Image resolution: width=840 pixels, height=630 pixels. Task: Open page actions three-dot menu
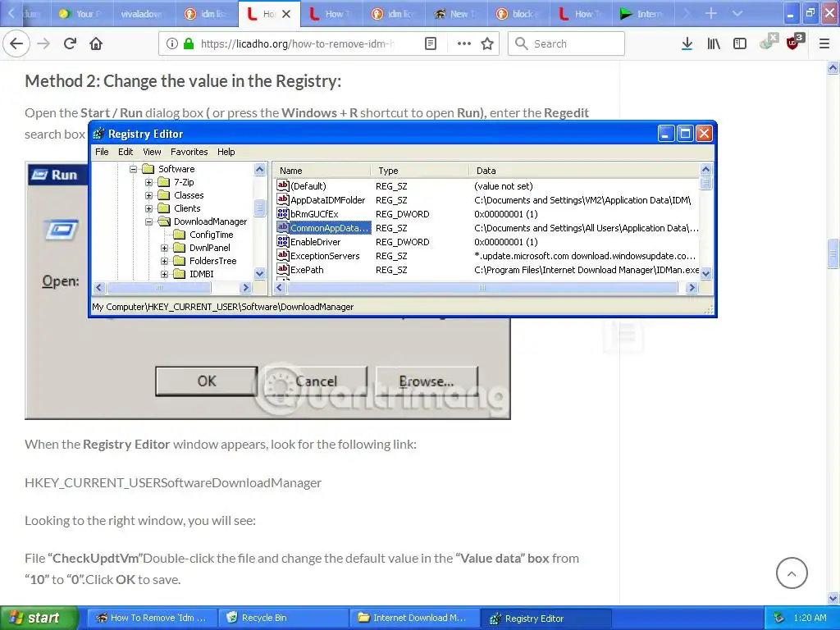464,43
